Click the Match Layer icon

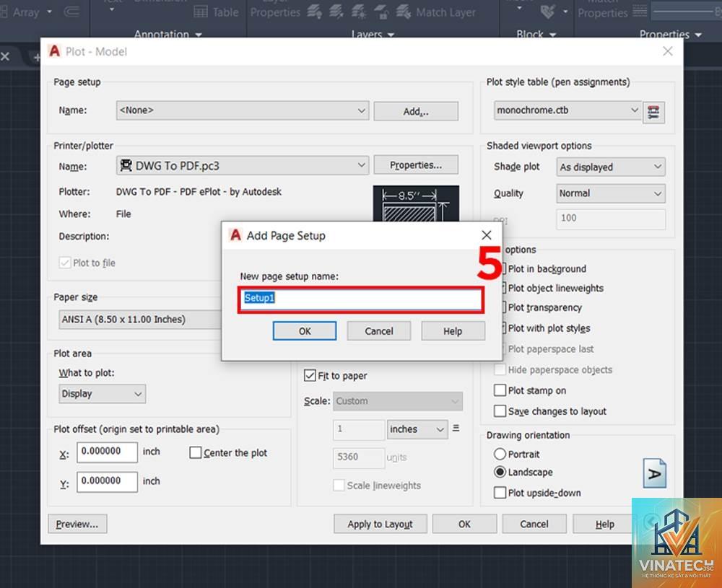[x=436, y=12]
